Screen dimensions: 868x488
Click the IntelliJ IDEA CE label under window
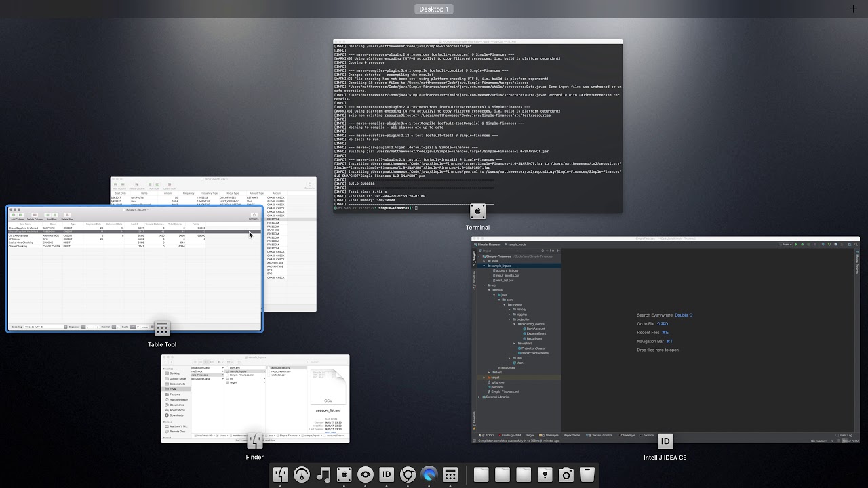pyautogui.click(x=665, y=457)
